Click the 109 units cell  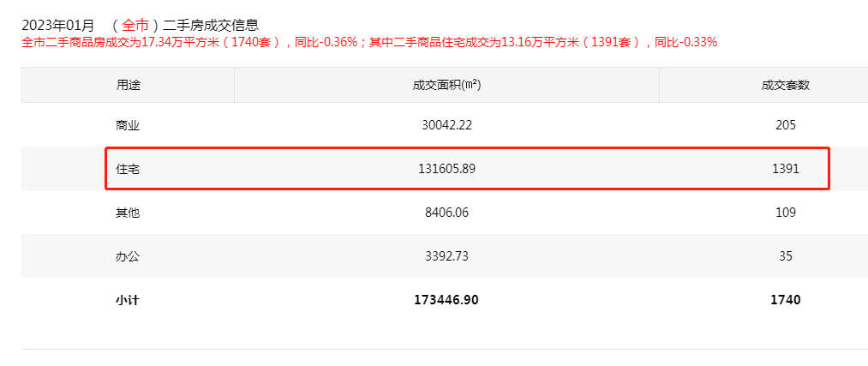click(786, 213)
